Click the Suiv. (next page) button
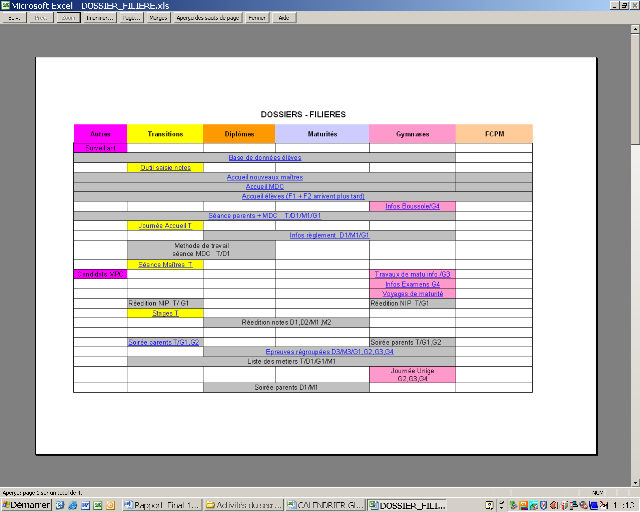This screenshot has height=512, width=640. 14,18
